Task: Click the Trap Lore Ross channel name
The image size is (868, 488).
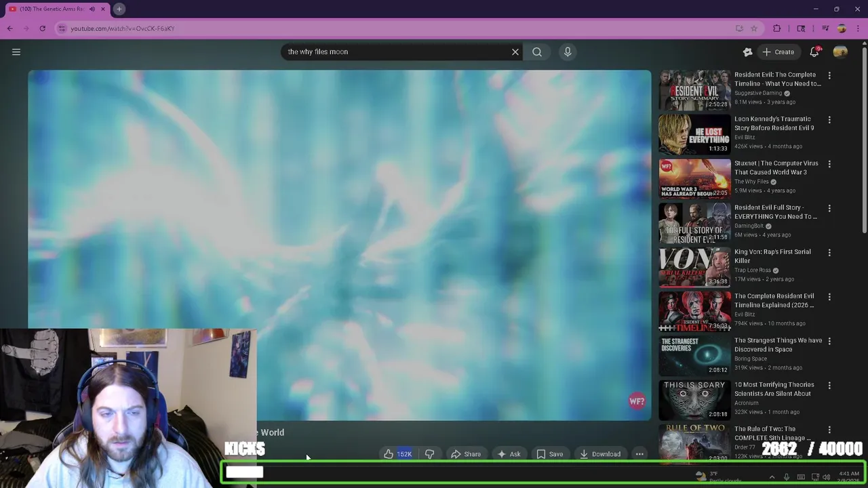Action: pyautogui.click(x=753, y=270)
